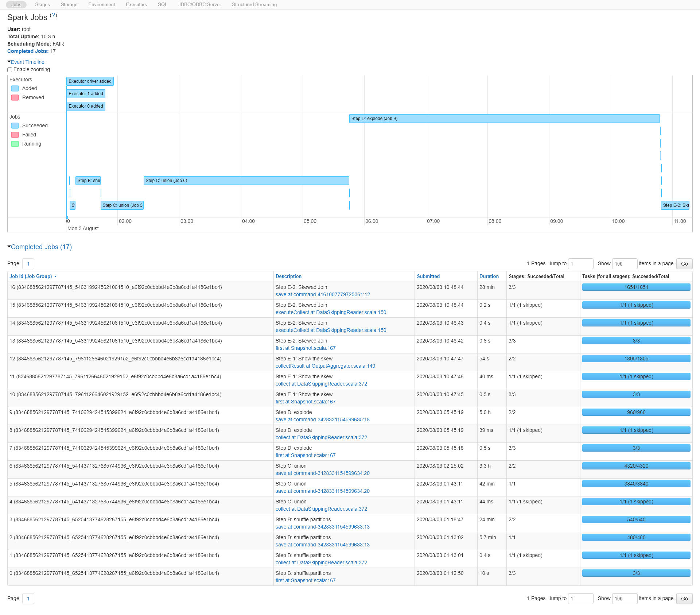Open collectResult at OutputAggregator.scala:149 link
700x615 pixels.
pyautogui.click(x=325, y=366)
